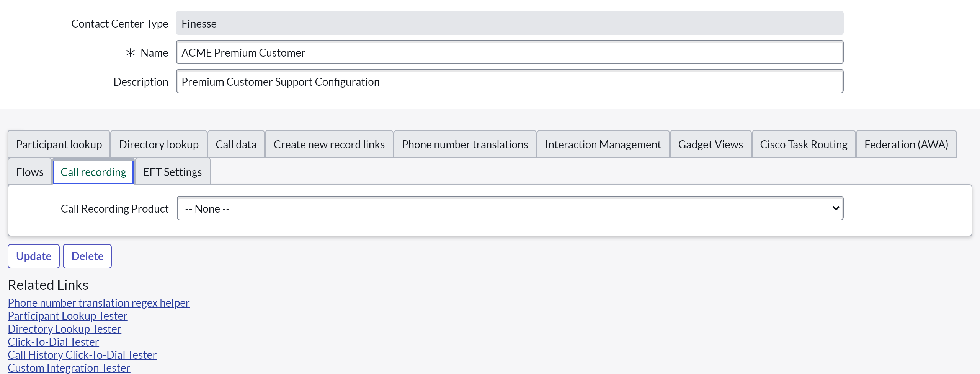This screenshot has width=980, height=374.
Task: Go to Create new record links tab
Action: pos(329,144)
